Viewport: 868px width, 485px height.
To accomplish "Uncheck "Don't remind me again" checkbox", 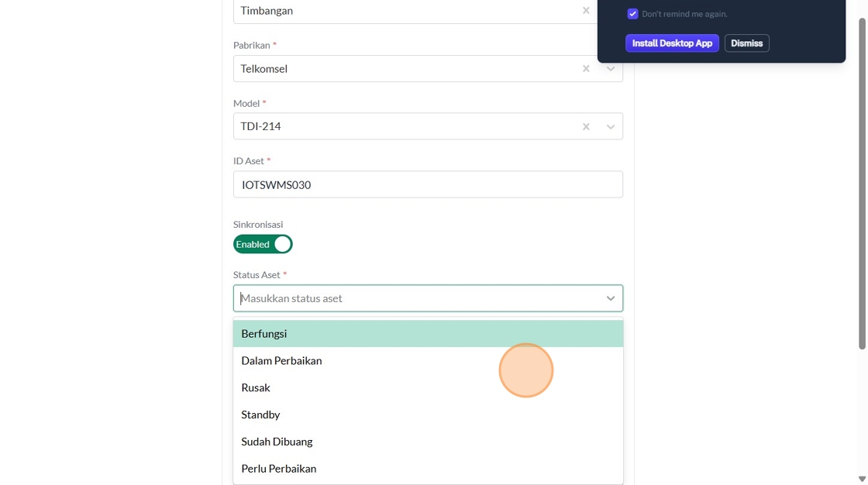I will [632, 14].
